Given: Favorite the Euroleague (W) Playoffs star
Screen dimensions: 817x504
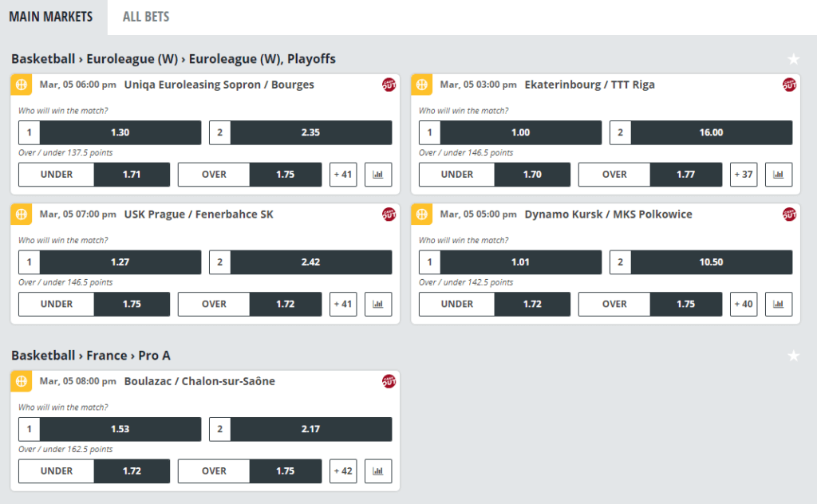Looking at the screenshot, I should (x=794, y=59).
